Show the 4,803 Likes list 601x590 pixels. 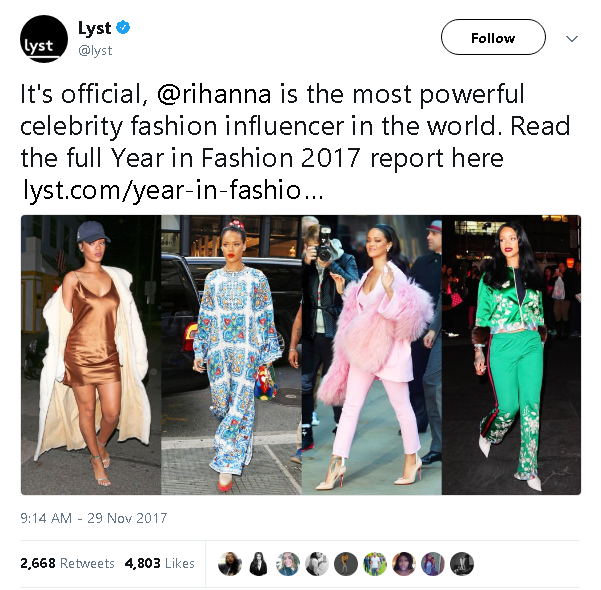click(x=159, y=563)
